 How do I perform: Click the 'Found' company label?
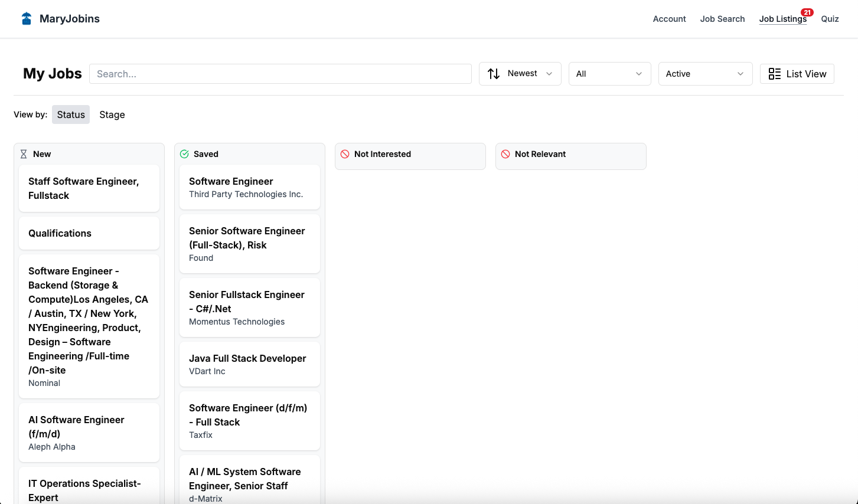point(201,258)
